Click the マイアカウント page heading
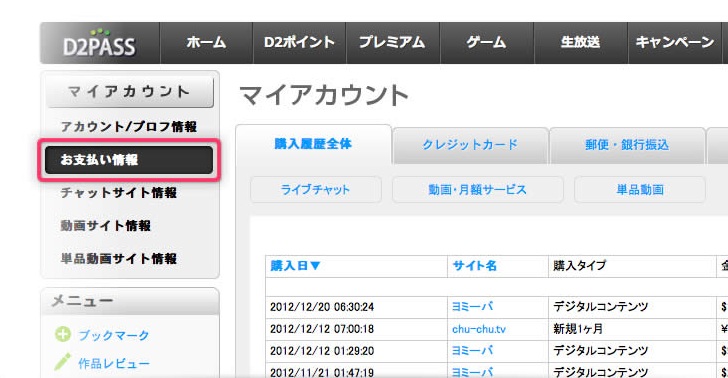 click(x=324, y=95)
